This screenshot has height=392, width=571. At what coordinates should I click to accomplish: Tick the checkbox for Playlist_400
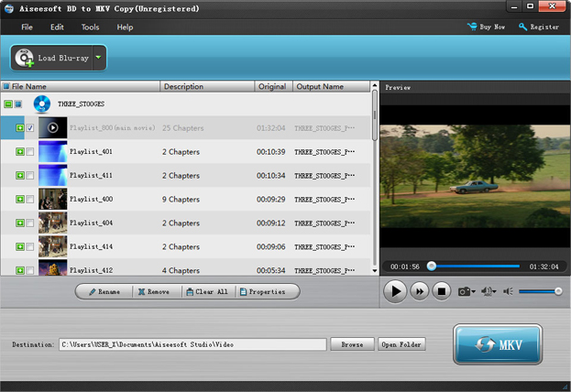pyautogui.click(x=30, y=200)
